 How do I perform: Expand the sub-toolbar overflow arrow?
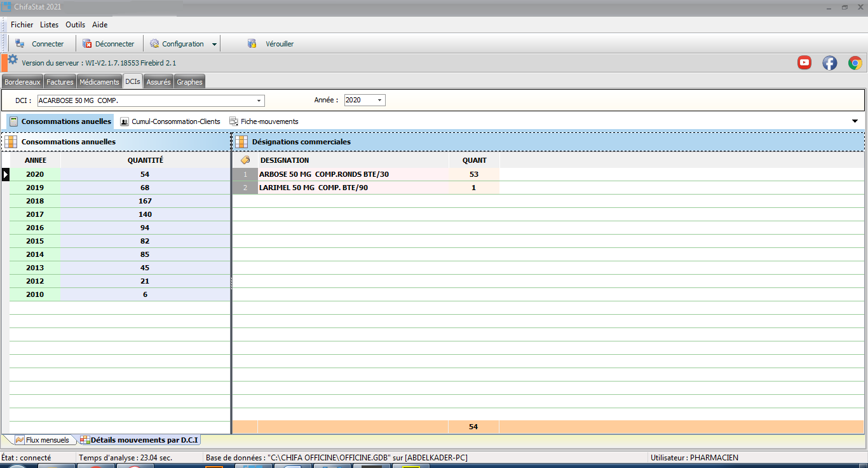click(855, 121)
